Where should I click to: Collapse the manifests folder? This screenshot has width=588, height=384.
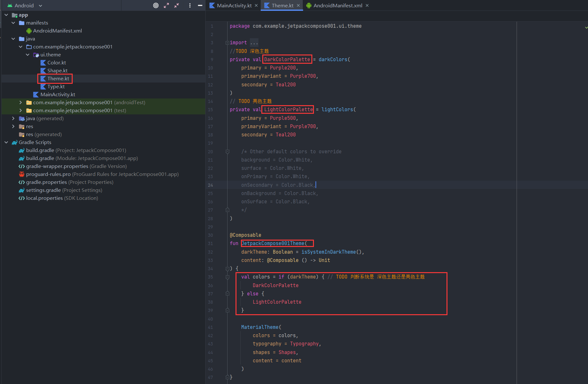click(13, 23)
